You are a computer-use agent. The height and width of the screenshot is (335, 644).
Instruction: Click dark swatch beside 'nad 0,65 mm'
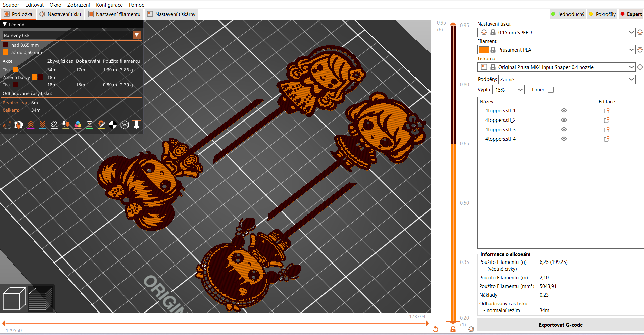(6, 45)
